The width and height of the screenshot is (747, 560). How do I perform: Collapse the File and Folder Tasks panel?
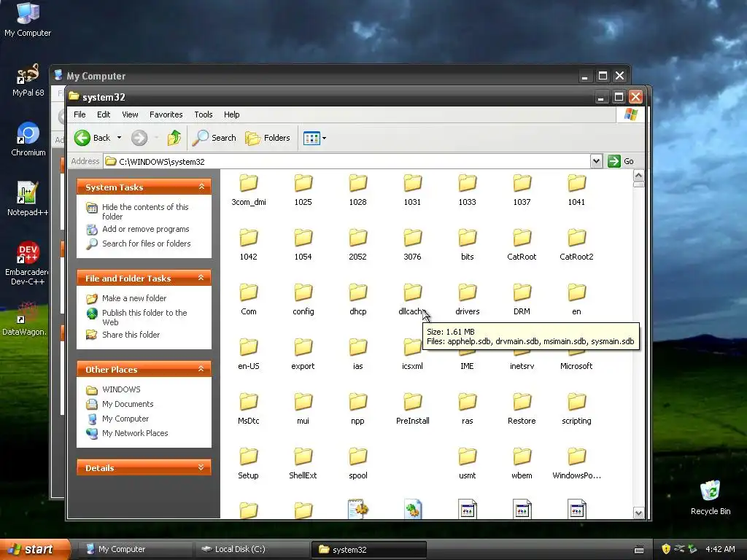(201, 278)
